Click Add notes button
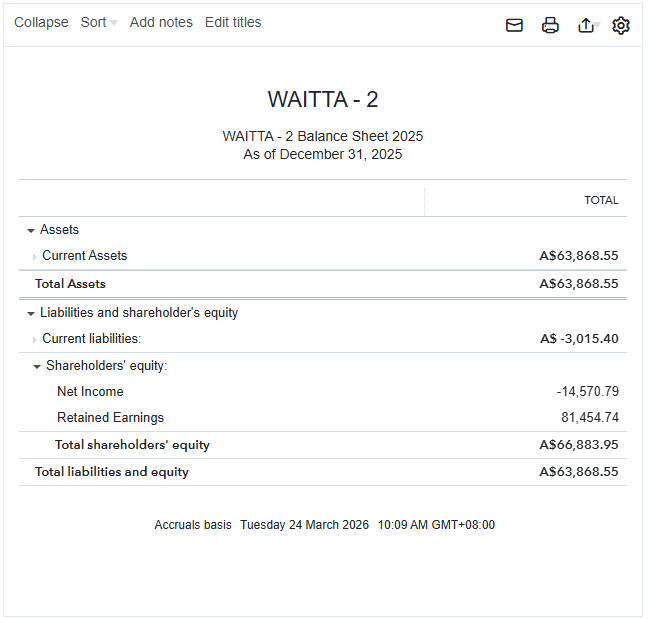This screenshot has height=619, width=654. (161, 22)
